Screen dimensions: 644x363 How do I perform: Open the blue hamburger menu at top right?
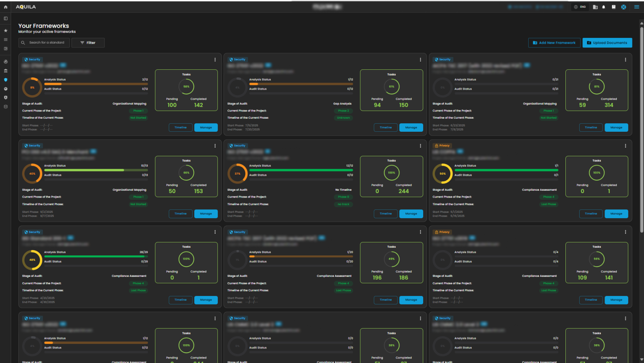point(637,7)
